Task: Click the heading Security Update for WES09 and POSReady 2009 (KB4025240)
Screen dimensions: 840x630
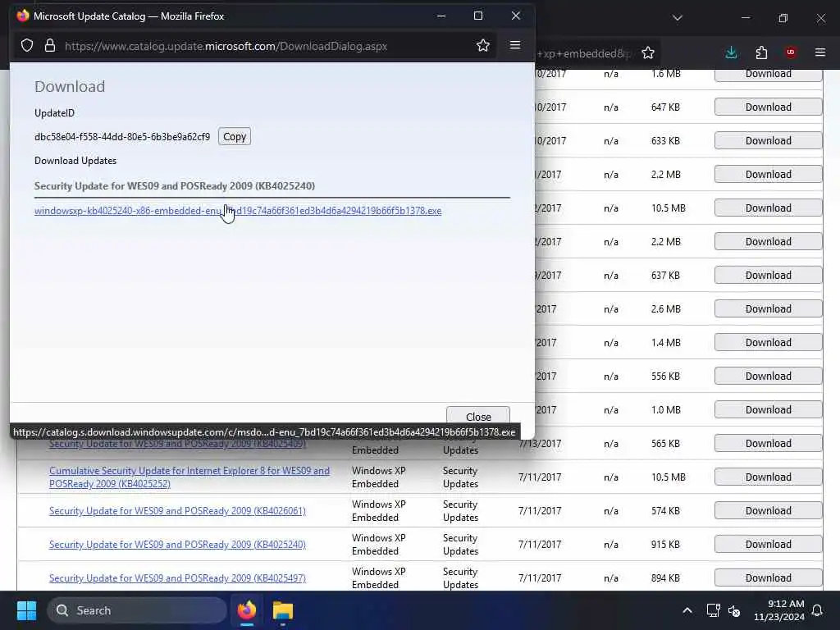Action: (x=175, y=186)
